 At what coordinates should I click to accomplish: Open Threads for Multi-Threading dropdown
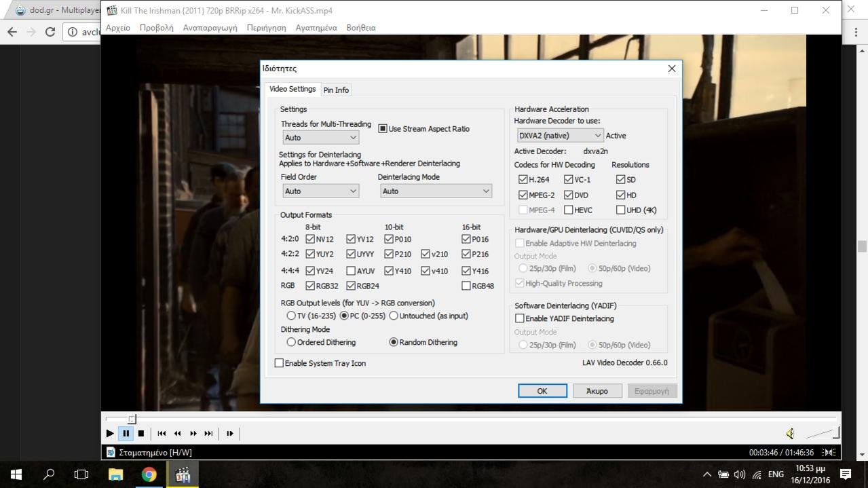point(320,138)
